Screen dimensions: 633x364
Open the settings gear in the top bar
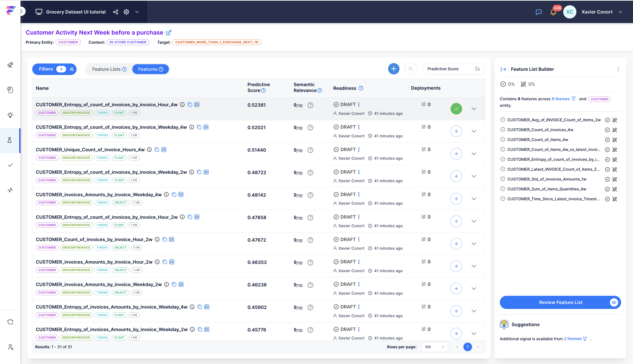(x=126, y=12)
